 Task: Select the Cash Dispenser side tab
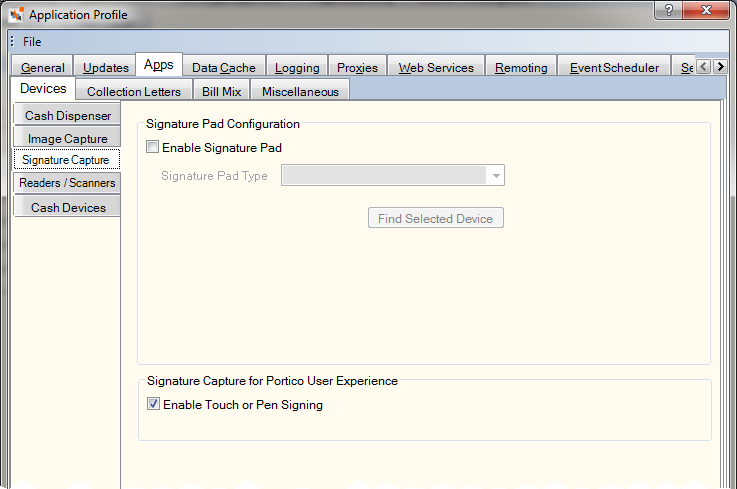coord(68,115)
